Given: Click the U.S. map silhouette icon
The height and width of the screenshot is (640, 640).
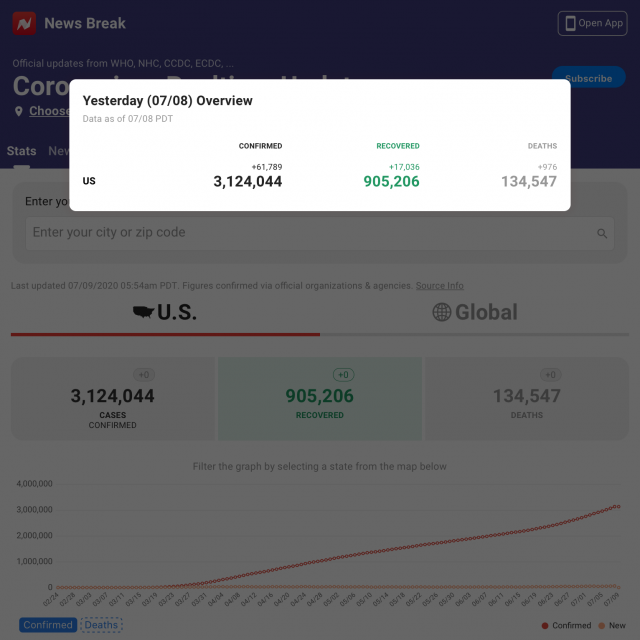Looking at the screenshot, I should coord(143,312).
